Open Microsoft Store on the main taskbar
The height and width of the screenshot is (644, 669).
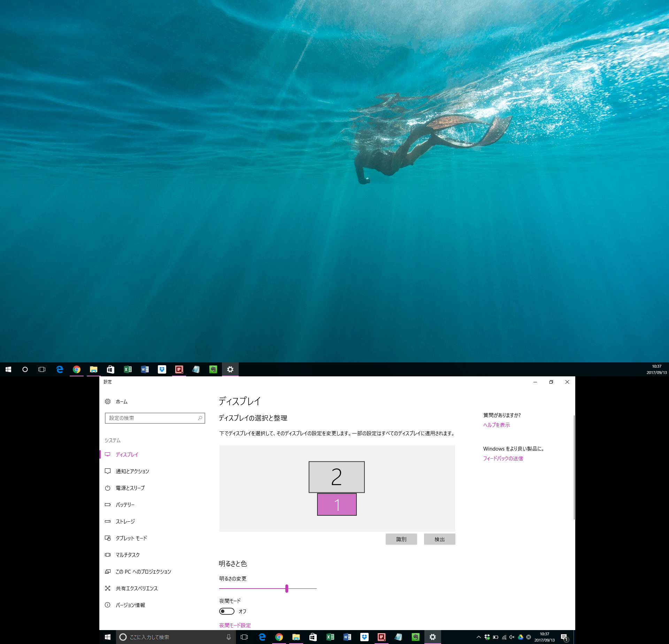[313, 637]
